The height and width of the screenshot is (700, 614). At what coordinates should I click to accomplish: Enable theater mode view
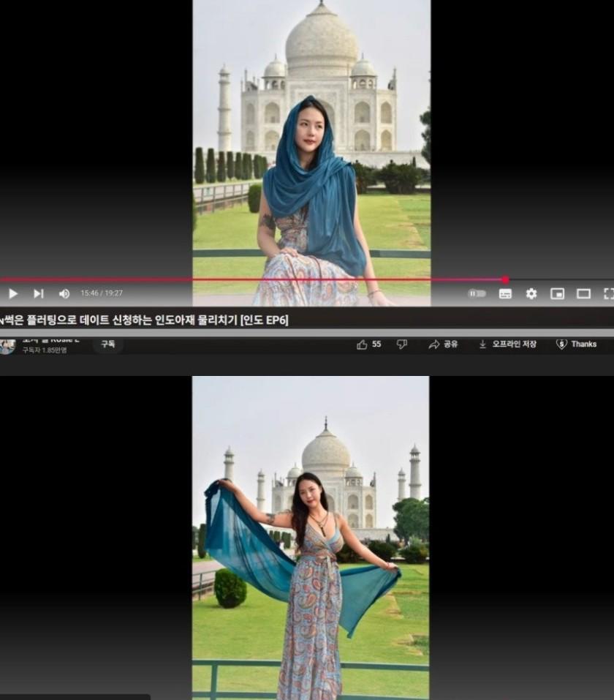pyautogui.click(x=583, y=293)
